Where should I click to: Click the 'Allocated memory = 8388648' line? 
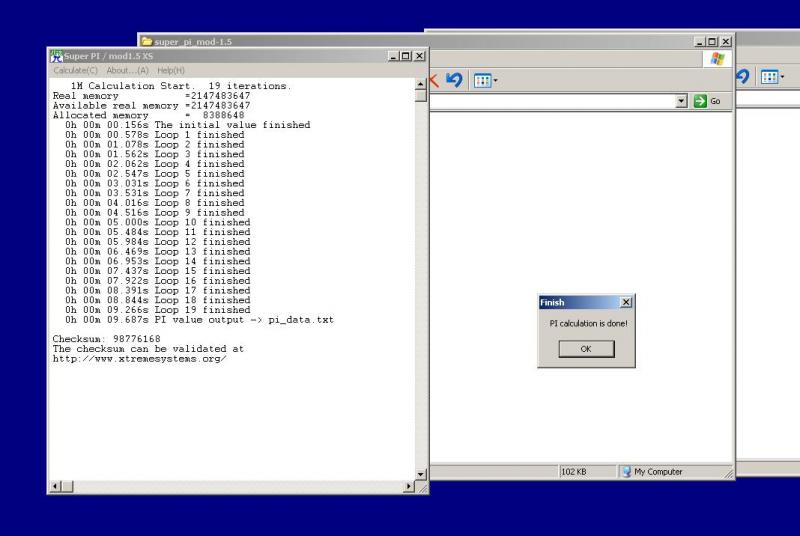coord(148,115)
